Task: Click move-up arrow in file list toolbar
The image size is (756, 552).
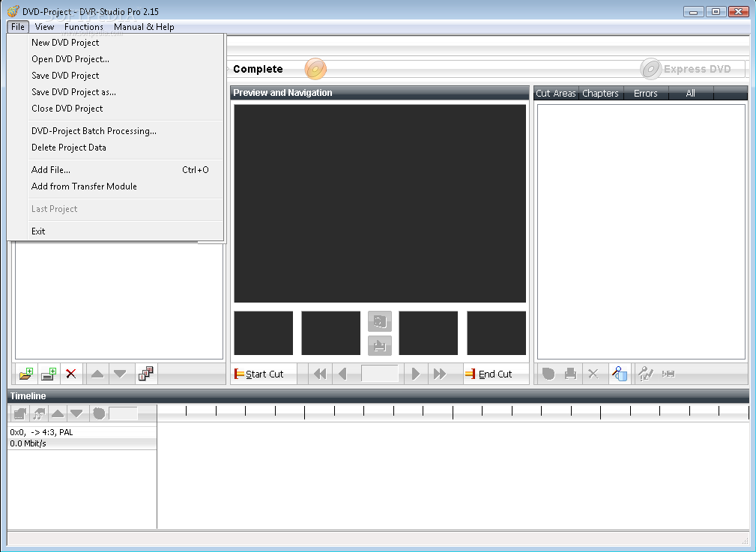Action: [97, 374]
